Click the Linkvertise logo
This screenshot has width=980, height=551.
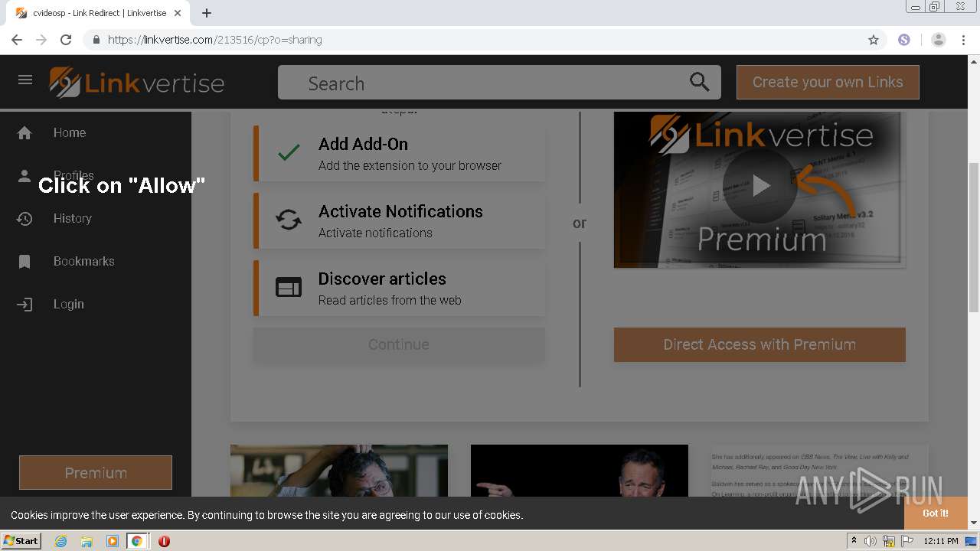coord(137,83)
